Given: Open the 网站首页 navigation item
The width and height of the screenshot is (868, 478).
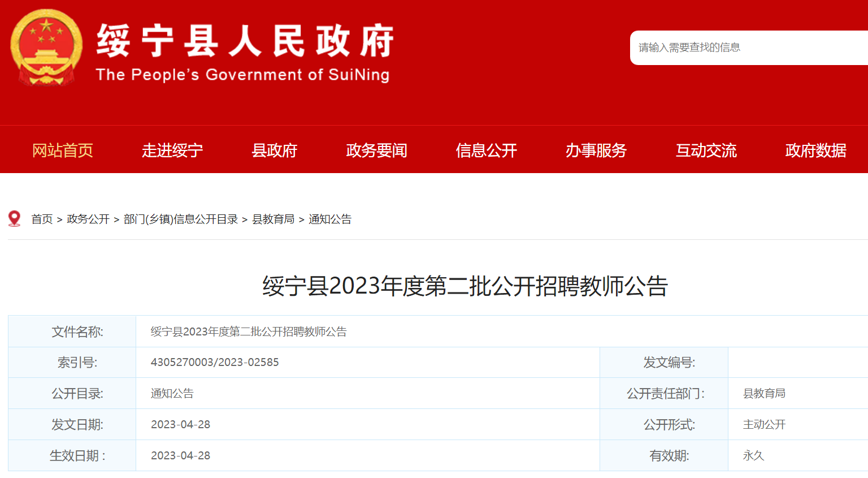Looking at the screenshot, I should (x=63, y=150).
